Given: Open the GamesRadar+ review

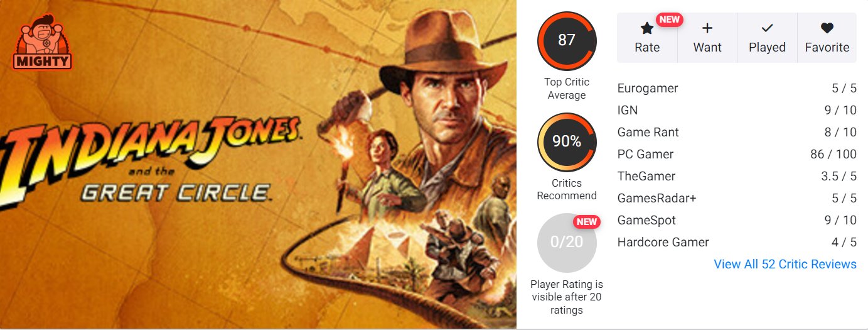Looking at the screenshot, I should (737, 199).
